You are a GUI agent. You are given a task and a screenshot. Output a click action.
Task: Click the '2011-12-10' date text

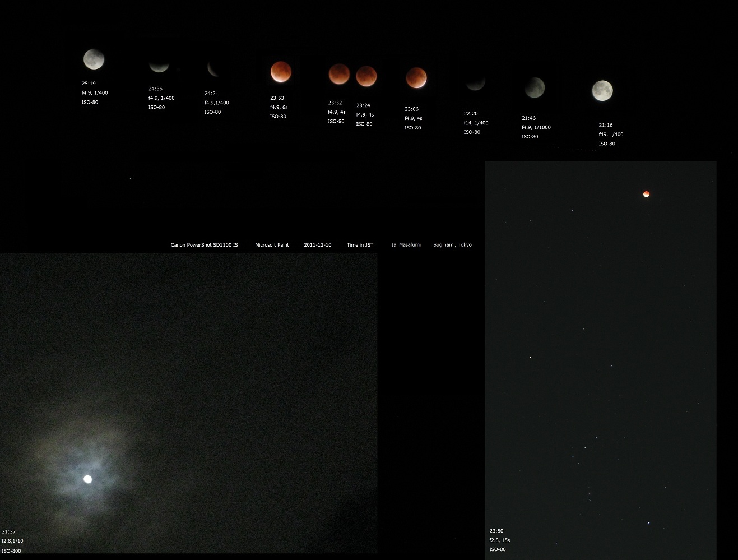point(318,245)
